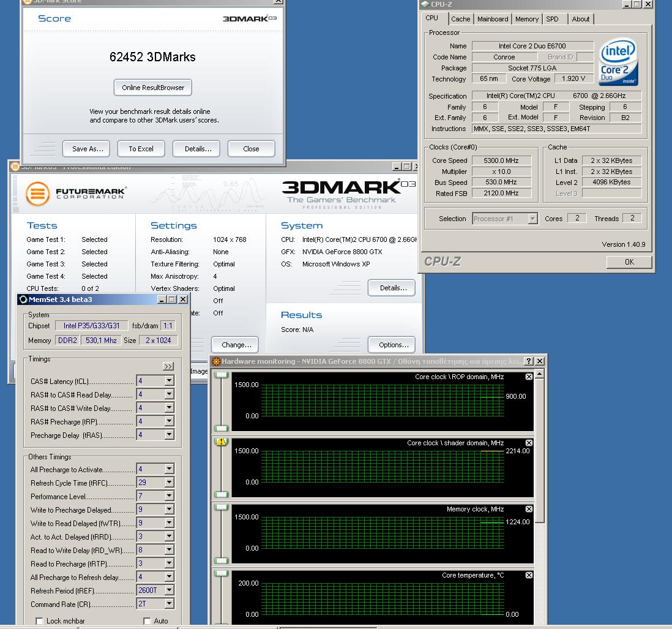Switch to CPU tab in CPU-Z
672x629 pixels.
[432, 18]
